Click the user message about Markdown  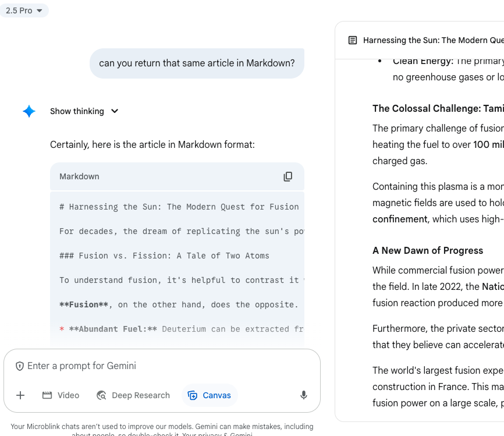coord(197,63)
